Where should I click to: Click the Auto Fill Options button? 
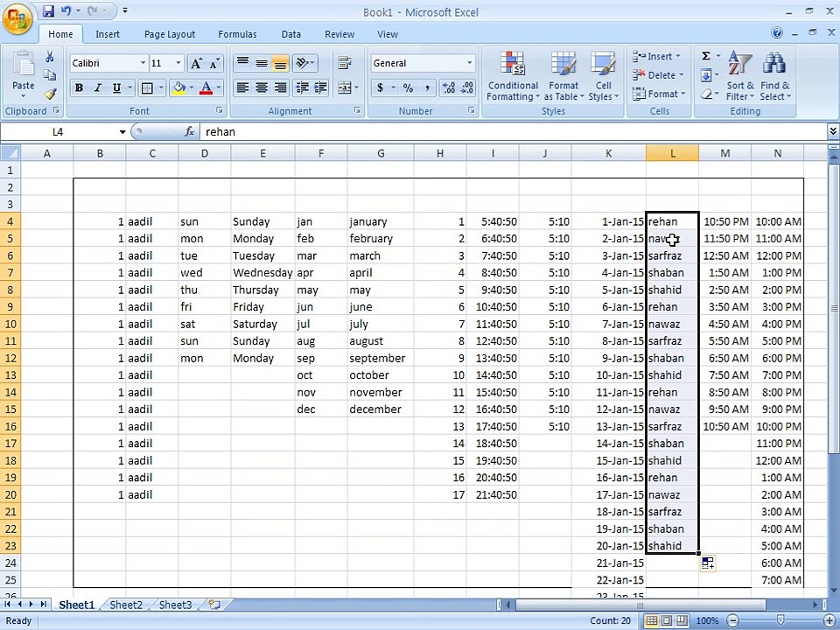[x=708, y=563]
